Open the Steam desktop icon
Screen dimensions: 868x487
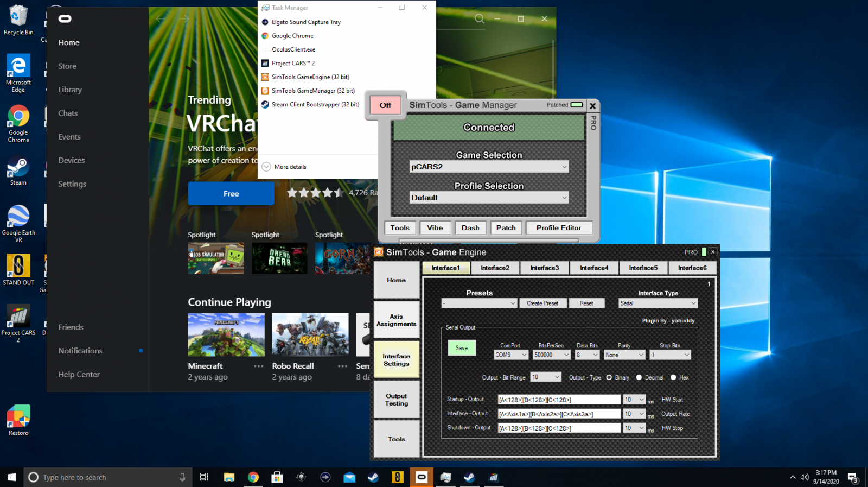tap(18, 171)
